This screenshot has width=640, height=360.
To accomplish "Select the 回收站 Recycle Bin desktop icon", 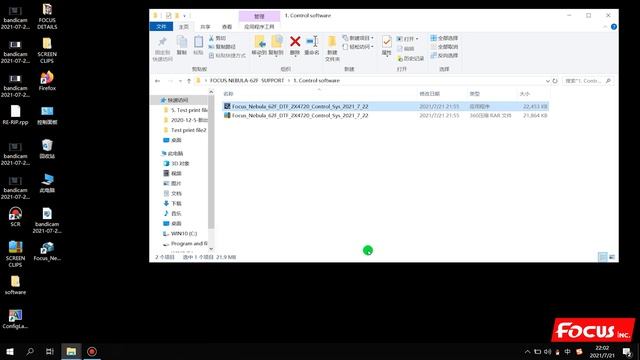I will pos(47,149).
